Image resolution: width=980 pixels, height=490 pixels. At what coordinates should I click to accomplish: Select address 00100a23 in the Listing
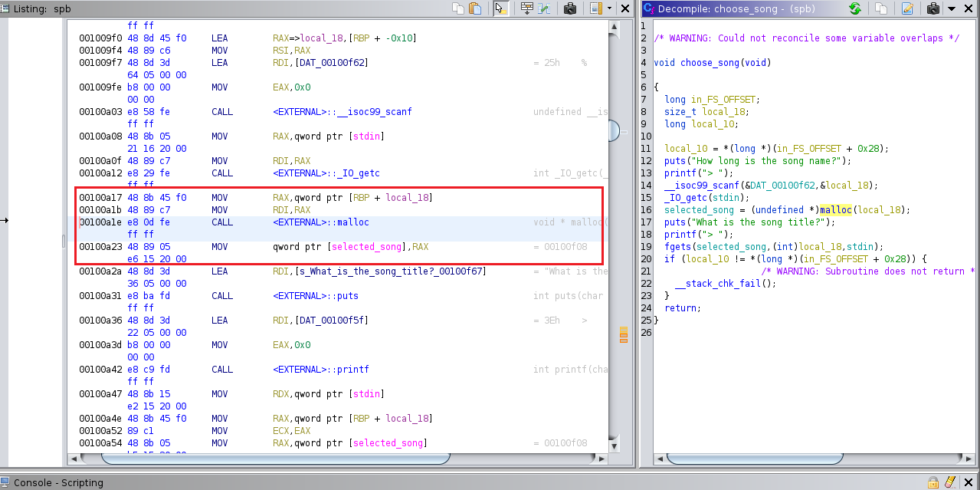click(100, 247)
